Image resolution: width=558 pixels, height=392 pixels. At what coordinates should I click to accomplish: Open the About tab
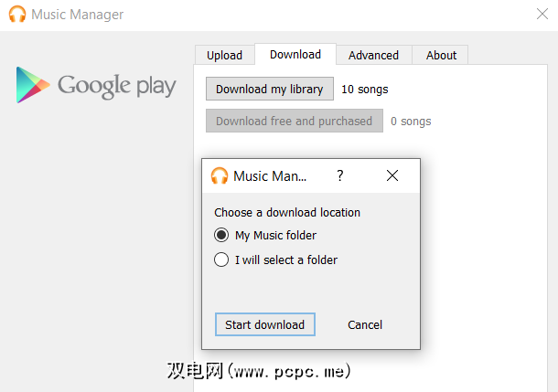click(441, 55)
